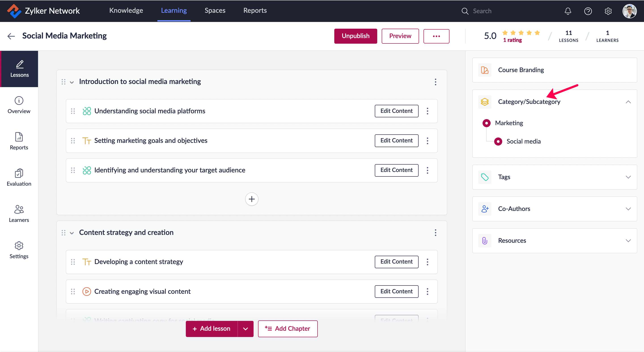Viewport: 644px width, 352px height.
Task: Edit Content of Understanding social media platforms
Action: pos(396,111)
